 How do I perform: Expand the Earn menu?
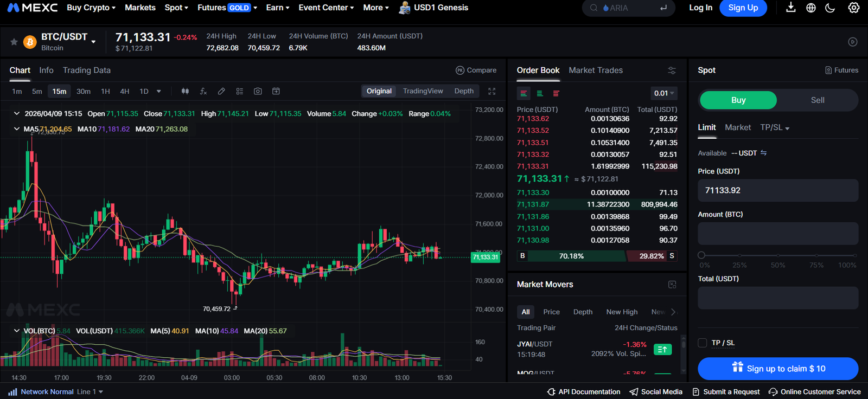[278, 8]
